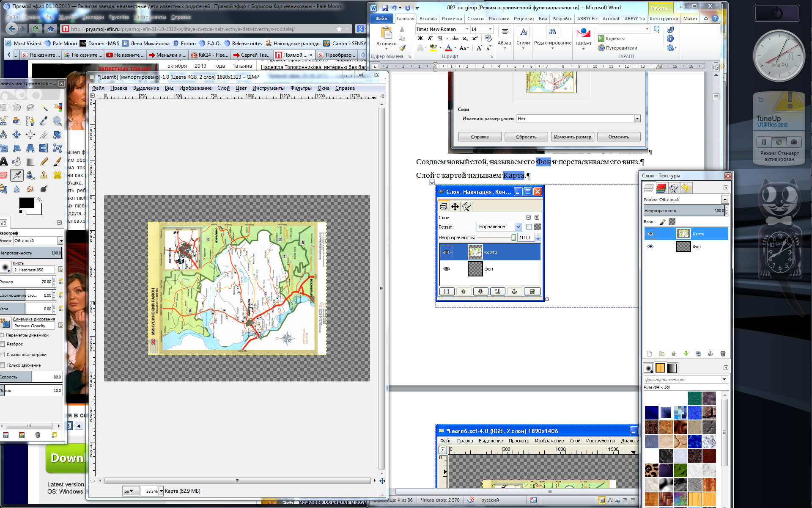Select the Move tool in toolbox
The height and width of the screenshot is (508, 812).
(16, 135)
